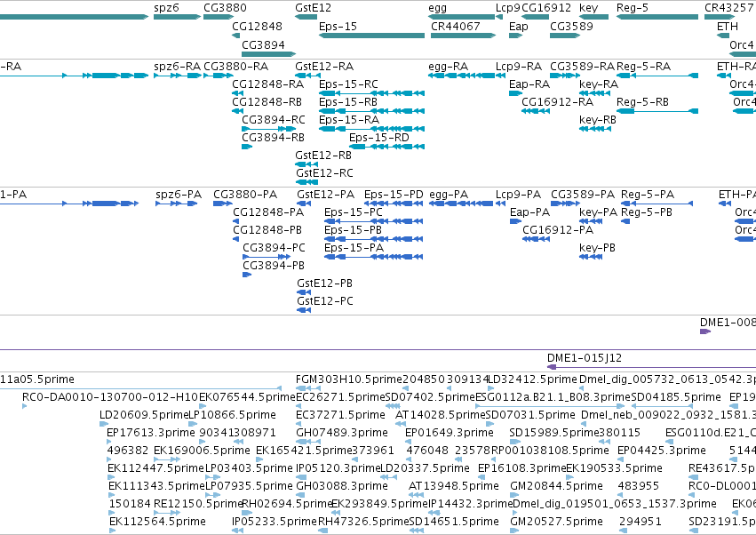Select the AT13948.5prime EST label
The width and height of the screenshot is (756, 535).
(454, 486)
